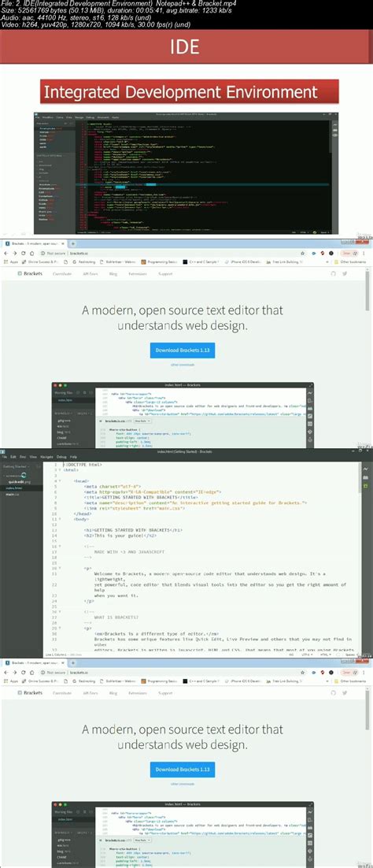Open Contribute page in upper browser frame

click(62, 273)
